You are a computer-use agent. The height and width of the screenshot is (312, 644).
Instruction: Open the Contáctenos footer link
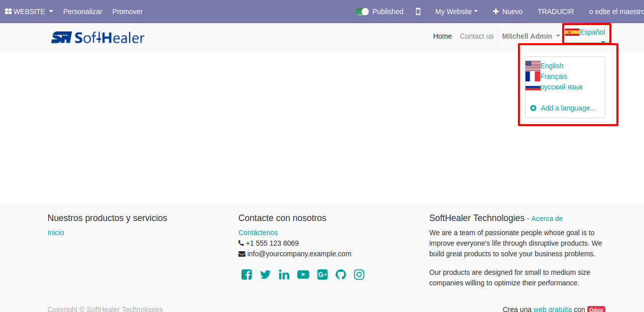tap(258, 233)
